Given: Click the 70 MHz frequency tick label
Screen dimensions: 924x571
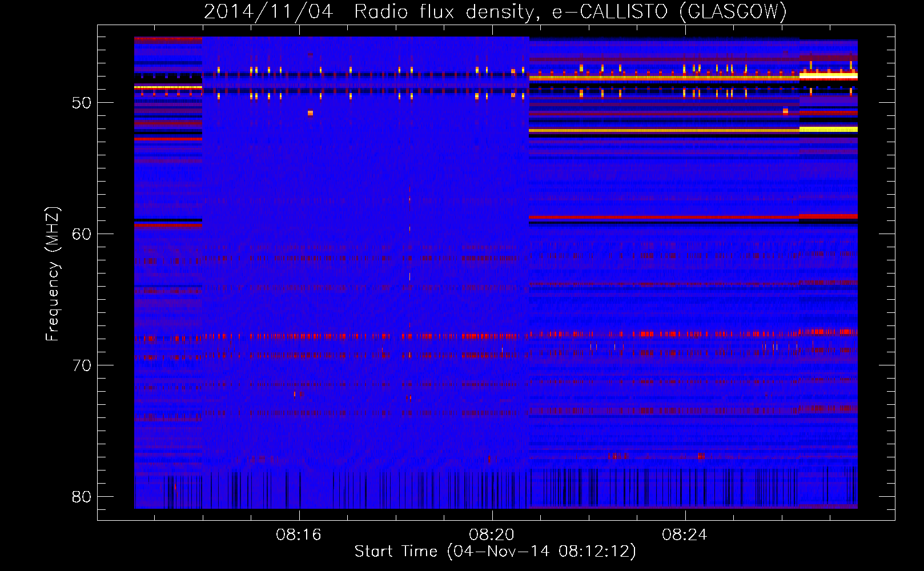Looking at the screenshot, I should (82, 365).
